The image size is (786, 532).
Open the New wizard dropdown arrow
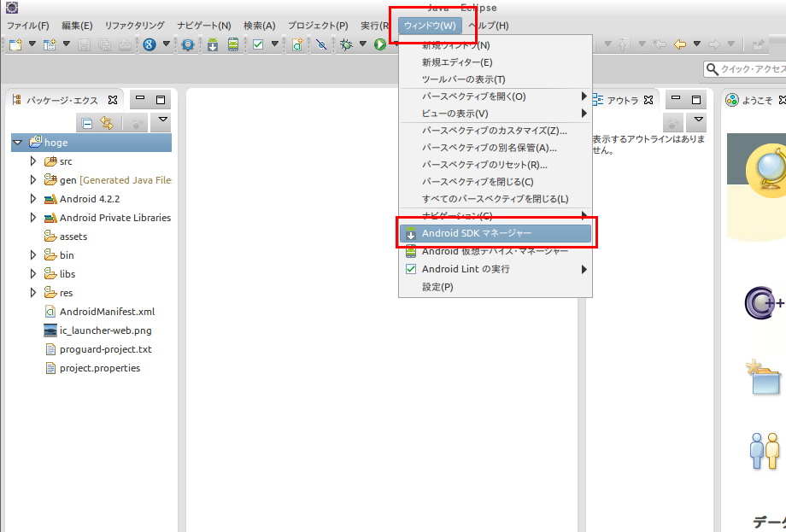[32, 44]
